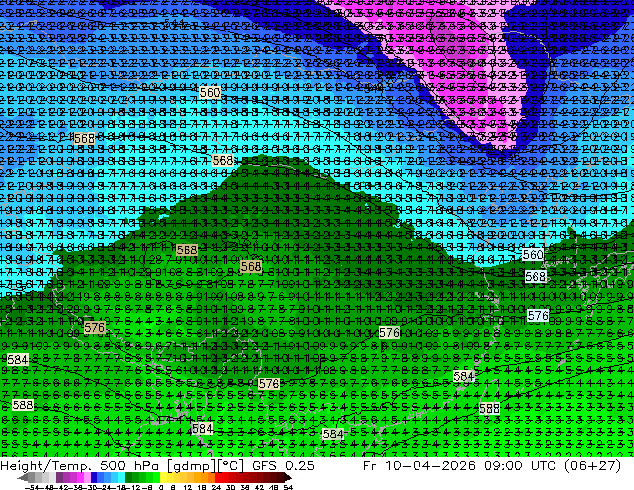Click the white 576 label at right
This screenshot has height=490, width=634.
538,315
